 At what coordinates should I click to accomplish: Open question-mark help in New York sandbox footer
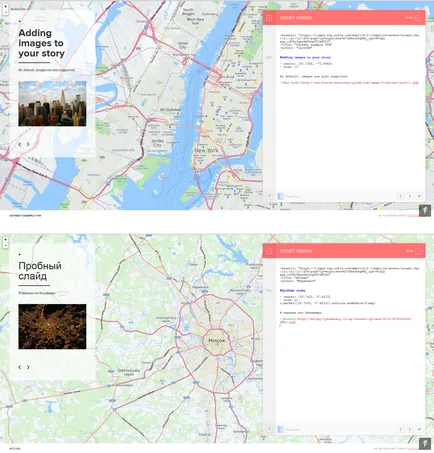coord(270,196)
